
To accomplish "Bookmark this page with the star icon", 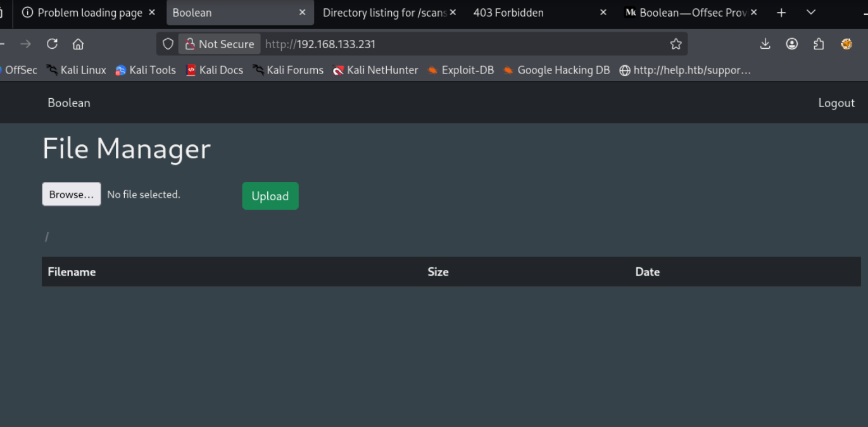I will (676, 44).
